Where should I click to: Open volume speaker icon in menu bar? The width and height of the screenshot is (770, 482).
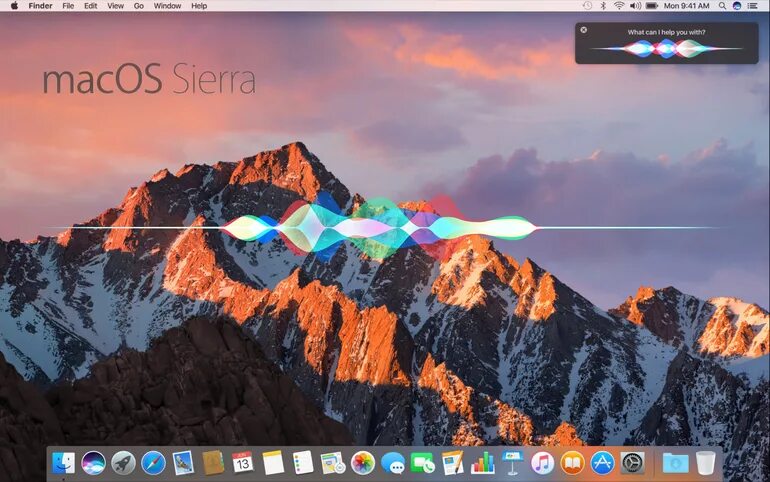pyautogui.click(x=635, y=6)
